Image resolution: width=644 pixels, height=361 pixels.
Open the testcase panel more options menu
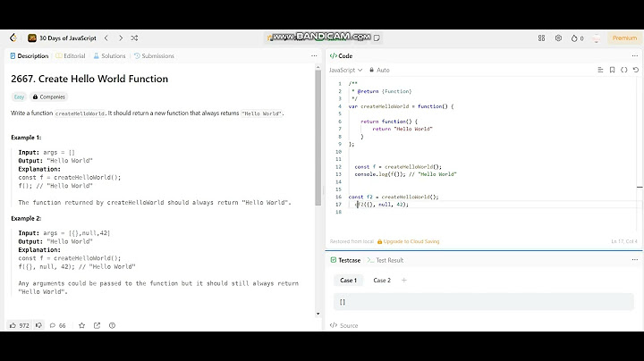635,260
